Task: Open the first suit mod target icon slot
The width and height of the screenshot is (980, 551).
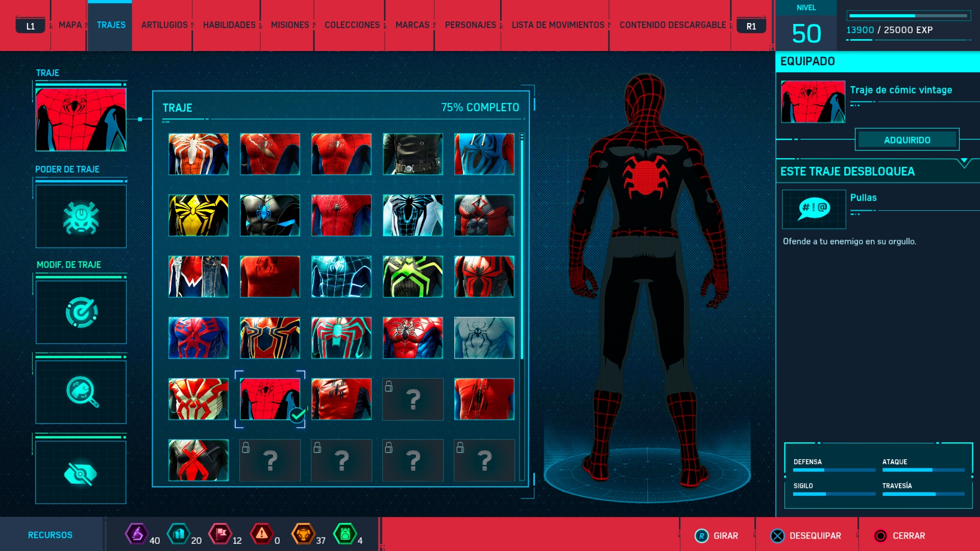Action: click(x=81, y=312)
